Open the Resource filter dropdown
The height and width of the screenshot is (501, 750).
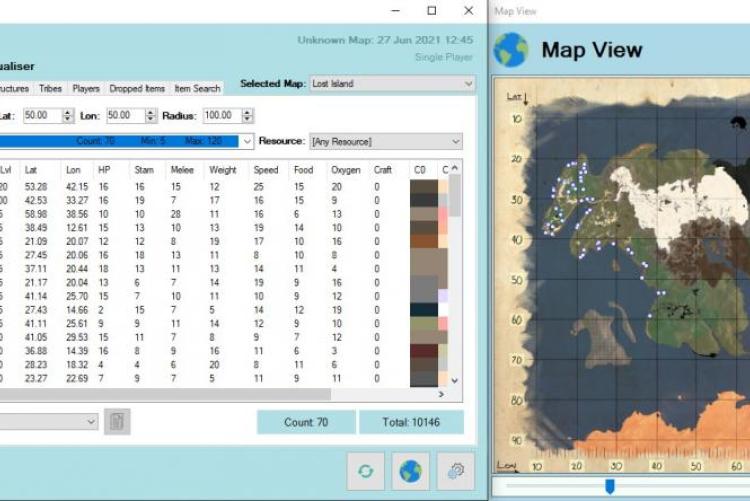(x=456, y=142)
